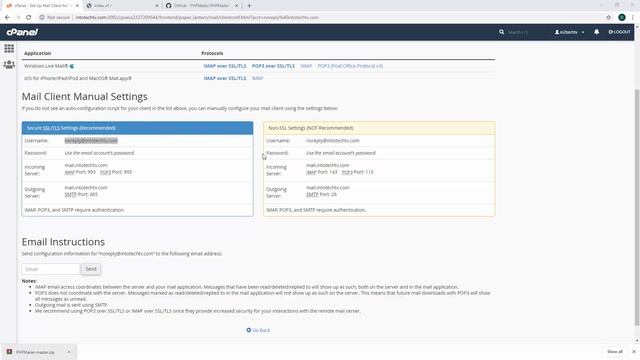Click the IMAP Port 143 text

[322, 172]
